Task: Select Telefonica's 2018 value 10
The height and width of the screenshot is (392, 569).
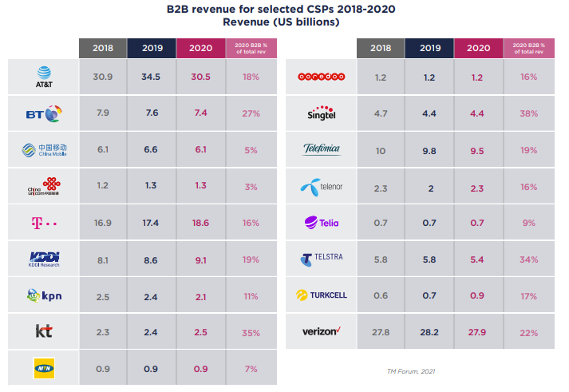Action: pyautogui.click(x=381, y=151)
